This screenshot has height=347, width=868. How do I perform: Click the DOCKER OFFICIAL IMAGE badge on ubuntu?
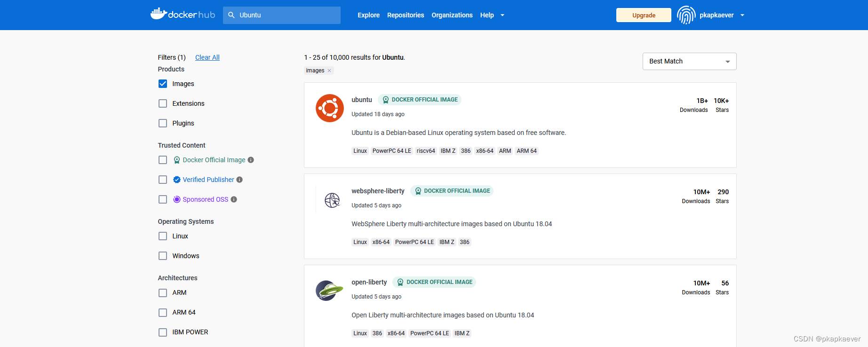coord(420,100)
